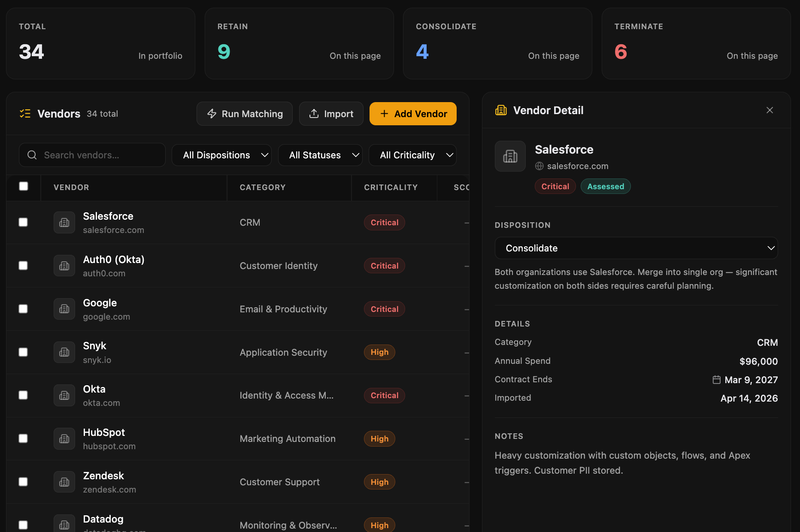Click the Critical badge in Google row
The width and height of the screenshot is (800, 532).
385,309
